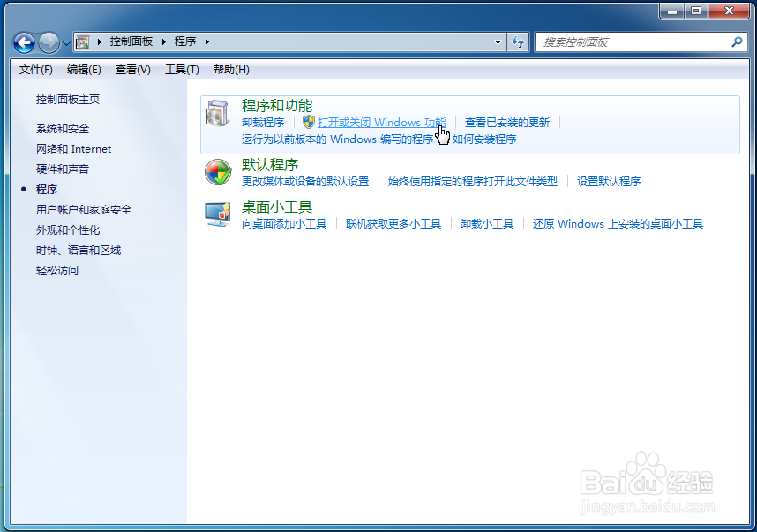This screenshot has height=532, width=757.
Task: Go to 控制面板主页 in sidebar
Action: pos(68,100)
